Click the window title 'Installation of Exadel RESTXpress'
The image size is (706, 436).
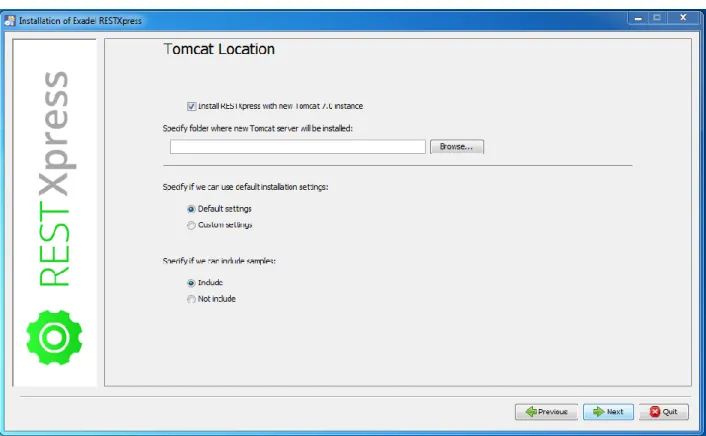pos(80,21)
